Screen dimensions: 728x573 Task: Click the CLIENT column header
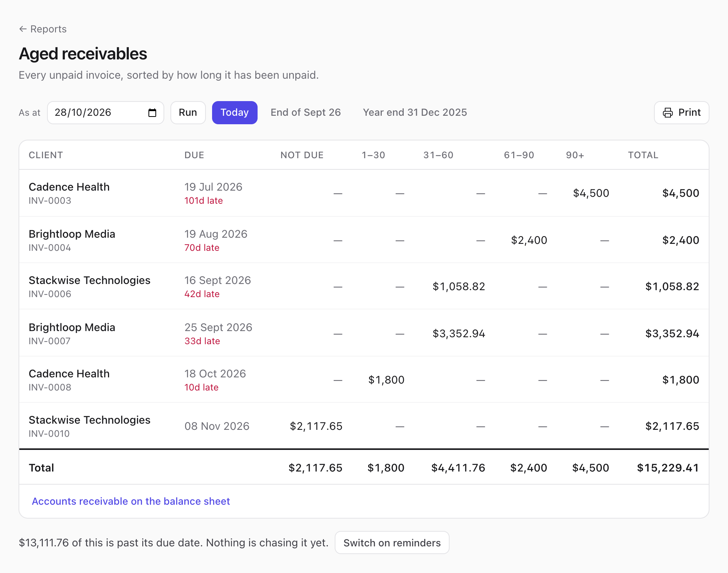point(46,155)
